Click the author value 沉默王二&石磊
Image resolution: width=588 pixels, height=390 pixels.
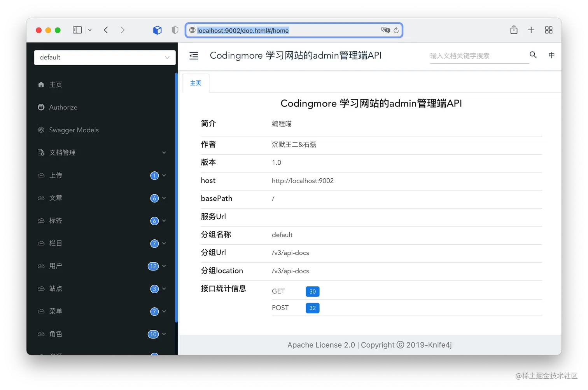(x=294, y=145)
